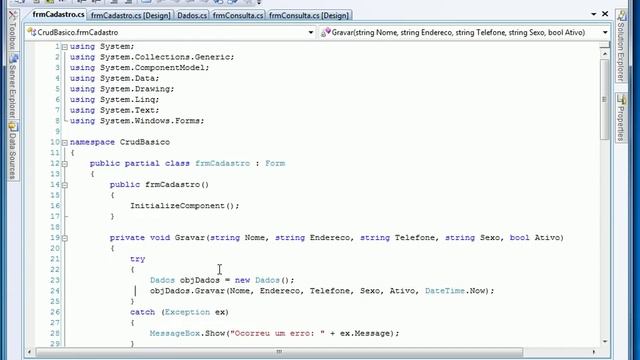Open the Solution Explorer side panel
This screenshot has height=360, width=640.
tap(621, 46)
